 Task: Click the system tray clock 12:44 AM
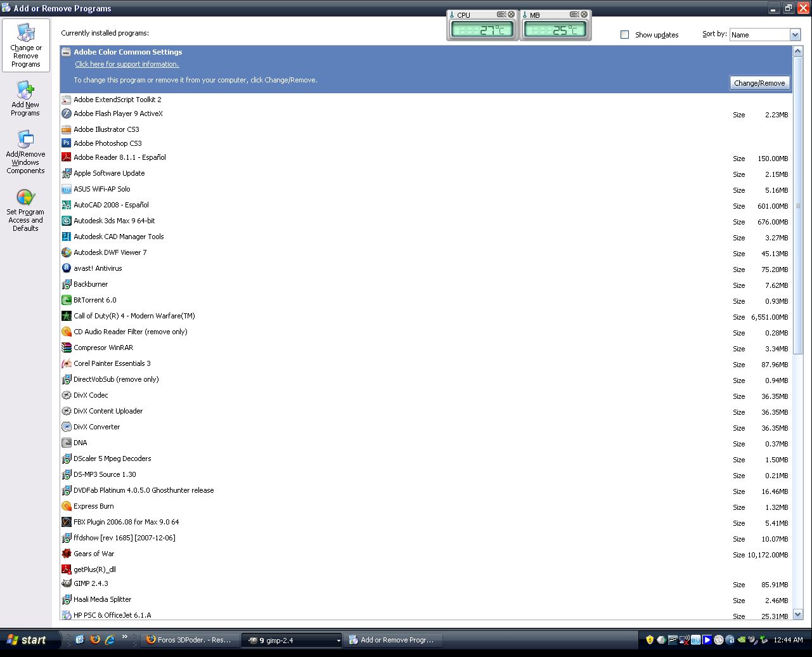(x=789, y=640)
